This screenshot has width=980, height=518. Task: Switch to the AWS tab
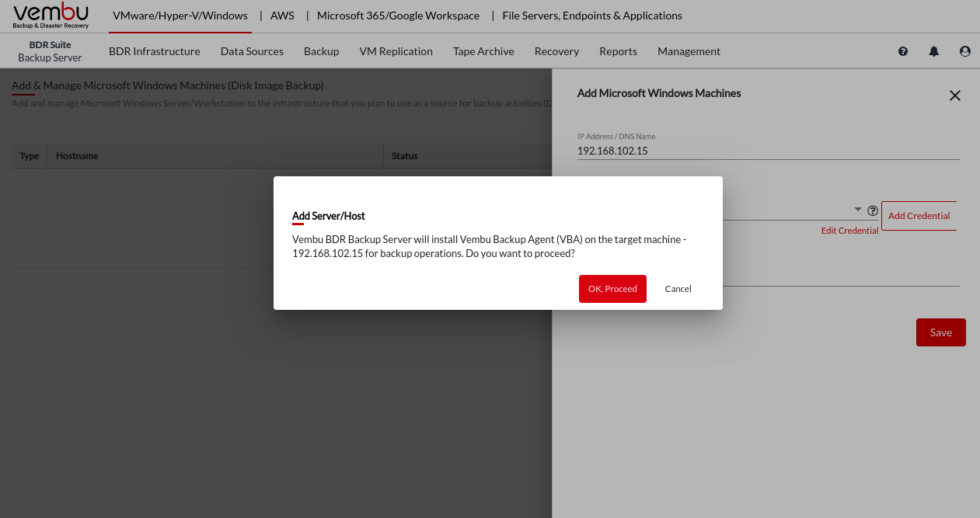click(x=282, y=16)
